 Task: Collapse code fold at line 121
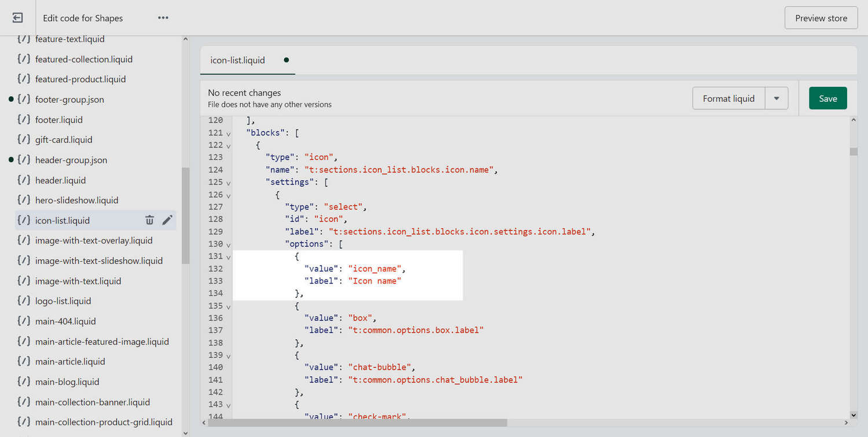pyautogui.click(x=228, y=133)
